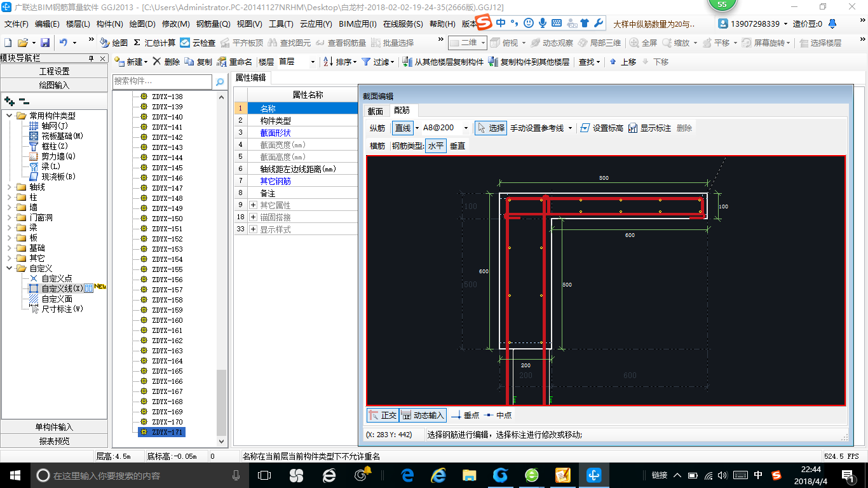
Task: Click the notification bell icon at top right
Action: point(832,24)
